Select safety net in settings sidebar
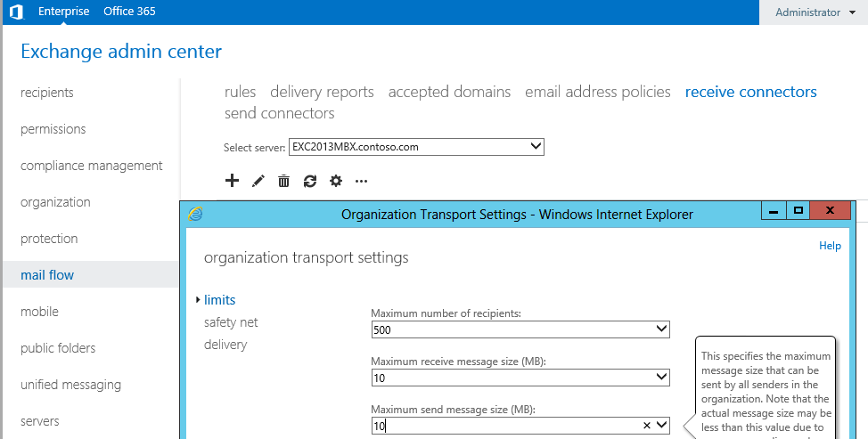Screen dimensions: 868x439 pos(231,322)
